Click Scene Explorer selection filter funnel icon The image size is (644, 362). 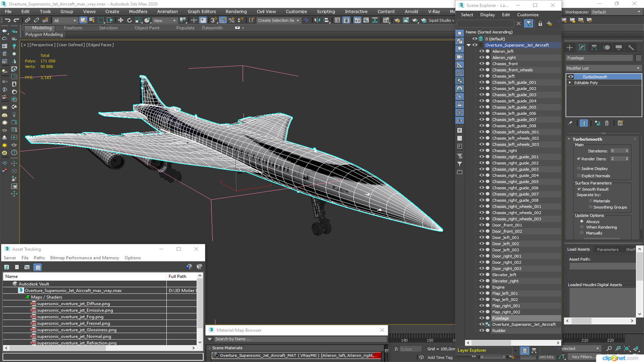[529, 23]
